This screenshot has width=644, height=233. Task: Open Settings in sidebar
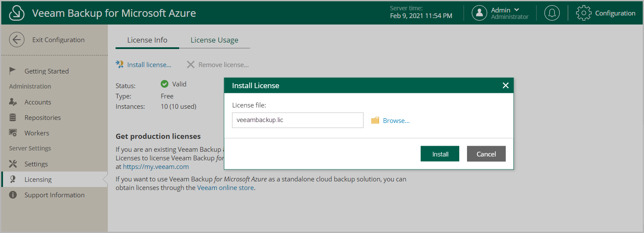(x=54, y=164)
